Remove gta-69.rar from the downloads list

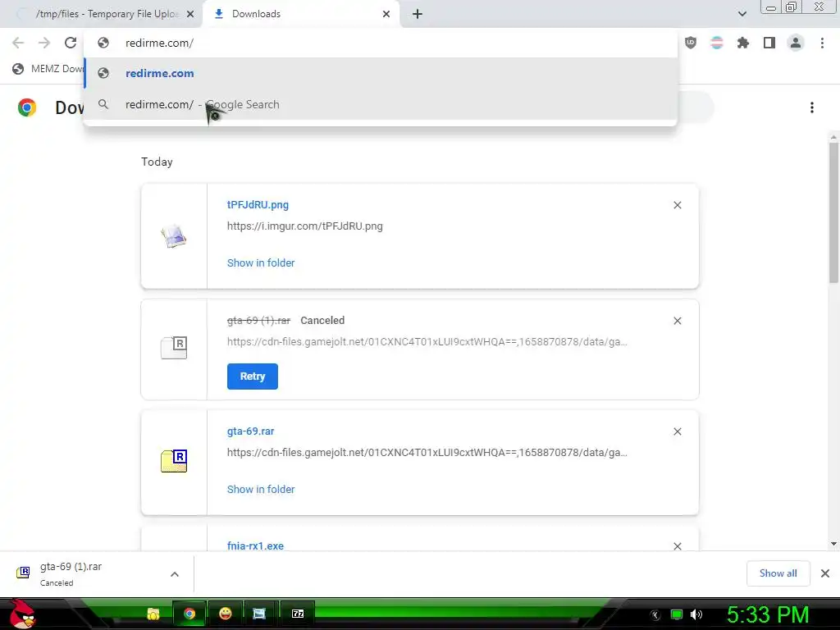(x=677, y=431)
